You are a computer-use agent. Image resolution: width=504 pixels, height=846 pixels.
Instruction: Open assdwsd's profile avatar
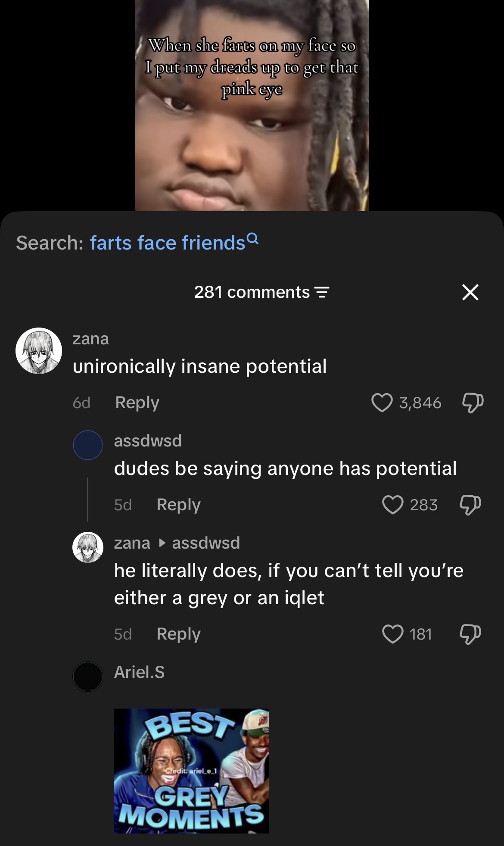coord(88,445)
